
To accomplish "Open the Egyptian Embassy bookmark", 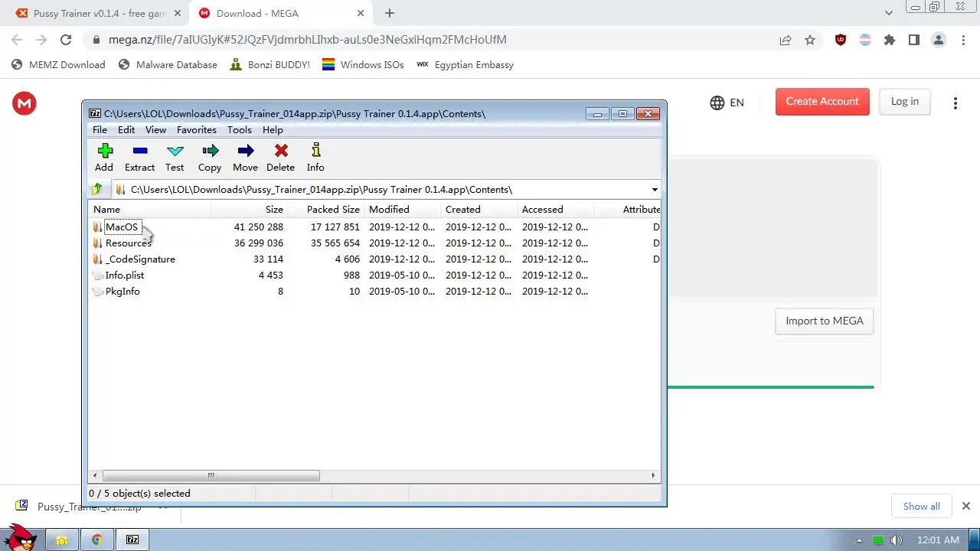I will pos(465,65).
